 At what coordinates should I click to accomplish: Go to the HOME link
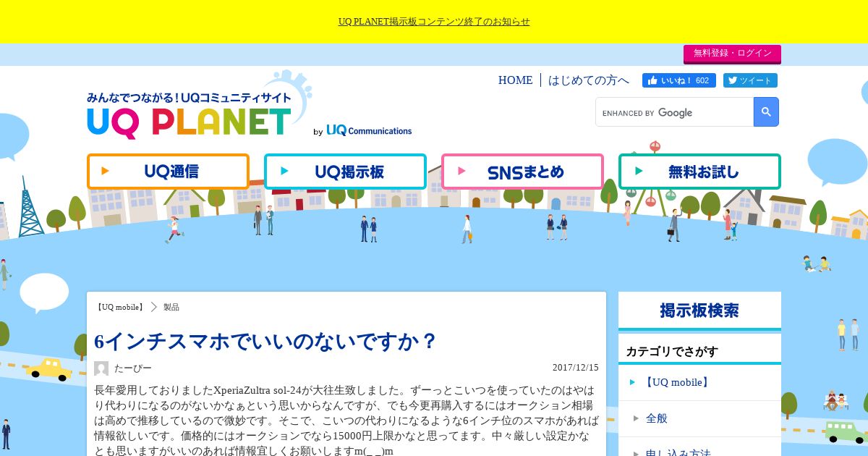click(515, 80)
